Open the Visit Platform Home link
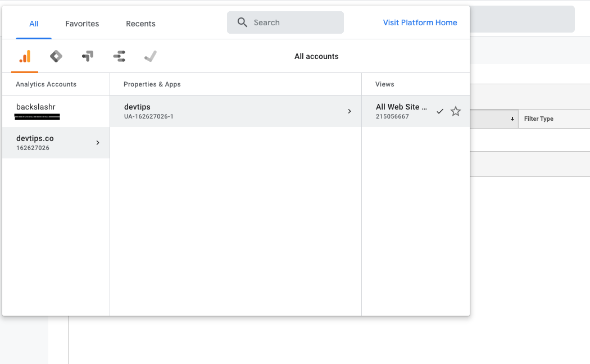Image resolution: width=590 pixels, height=364 pixels. (x=420, y=22)
